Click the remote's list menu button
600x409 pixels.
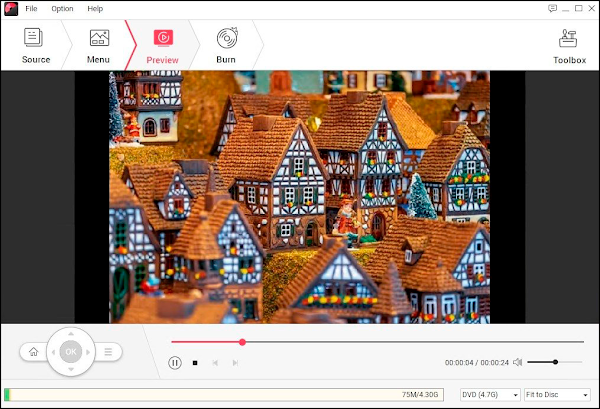pos(108,352)
